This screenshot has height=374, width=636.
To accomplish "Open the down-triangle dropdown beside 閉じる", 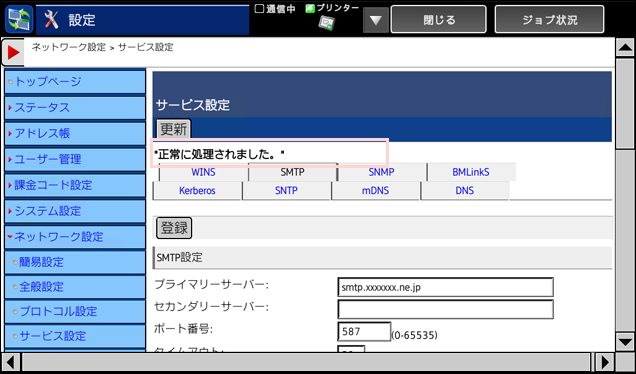I will point(376,20).
